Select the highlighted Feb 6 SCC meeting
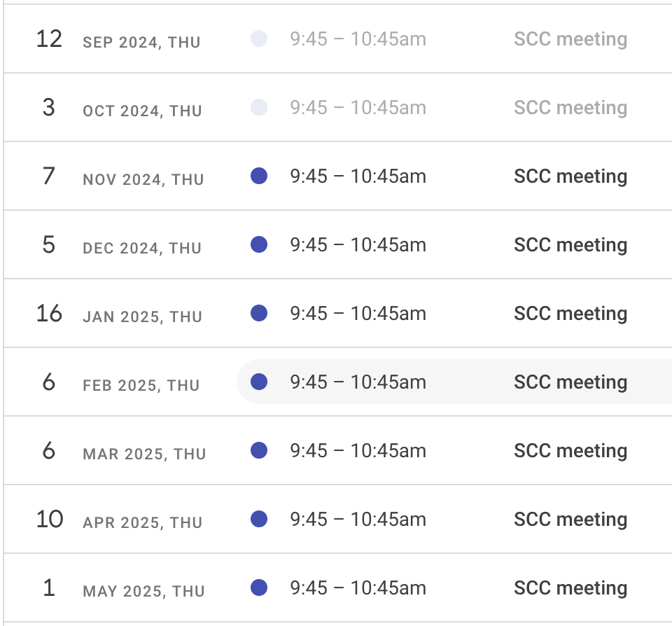672x626 pixels. pos(454,382)
